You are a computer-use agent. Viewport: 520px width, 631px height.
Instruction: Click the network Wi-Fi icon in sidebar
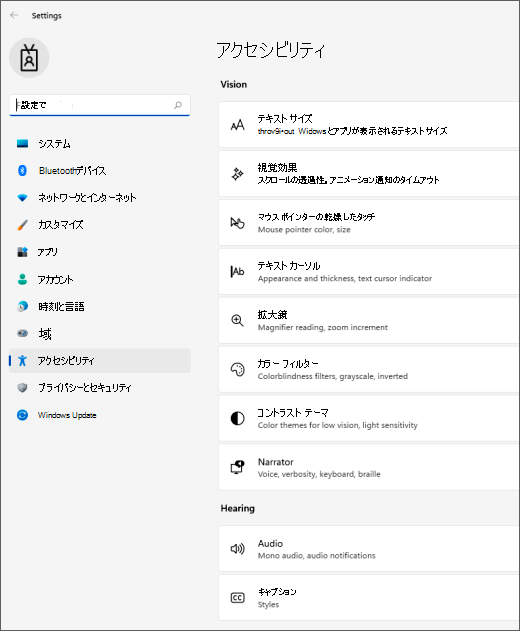[23, 198]
